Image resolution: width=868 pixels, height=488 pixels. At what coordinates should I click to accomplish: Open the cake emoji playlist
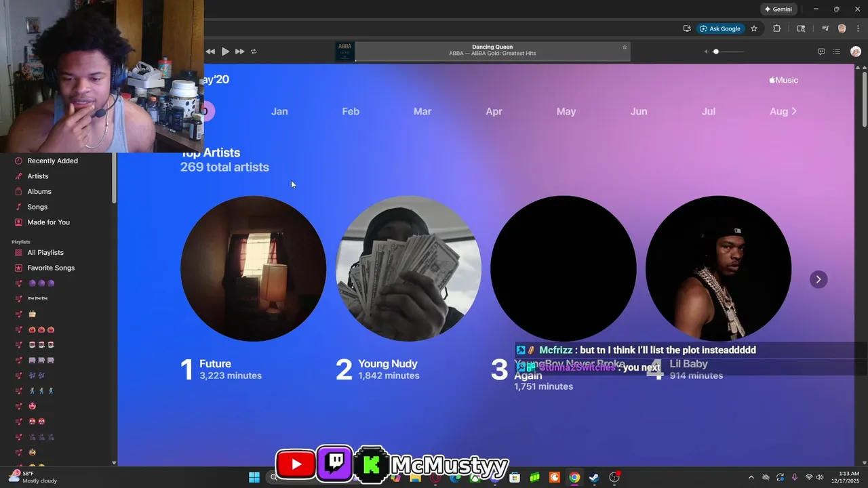pos(32,314)
